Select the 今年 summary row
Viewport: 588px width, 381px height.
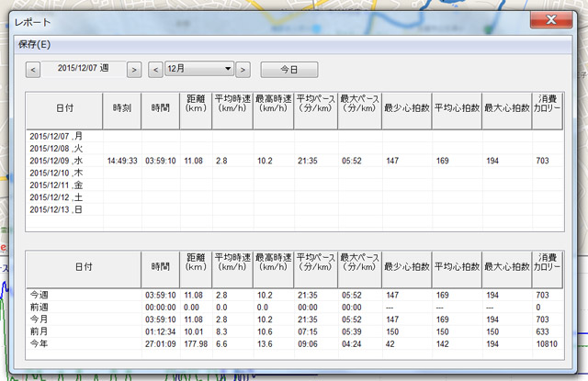coord(40,342)
